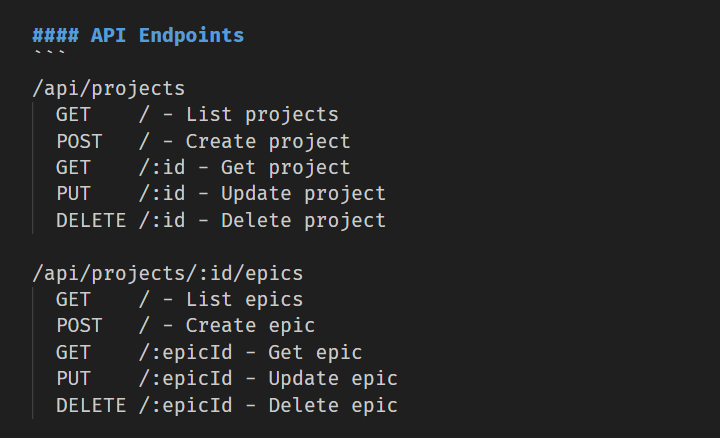
Task: Click the /api/projects path line
Action: (109, 89)
